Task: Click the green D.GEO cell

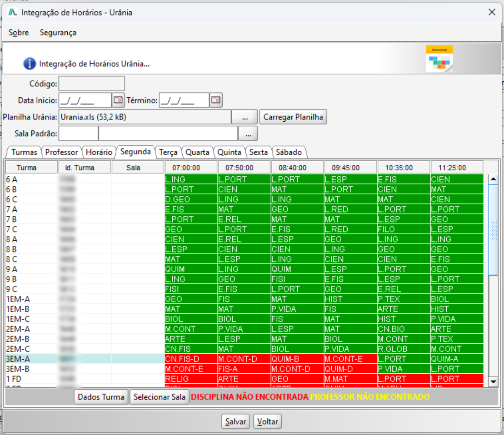Action: coord(191,199)
